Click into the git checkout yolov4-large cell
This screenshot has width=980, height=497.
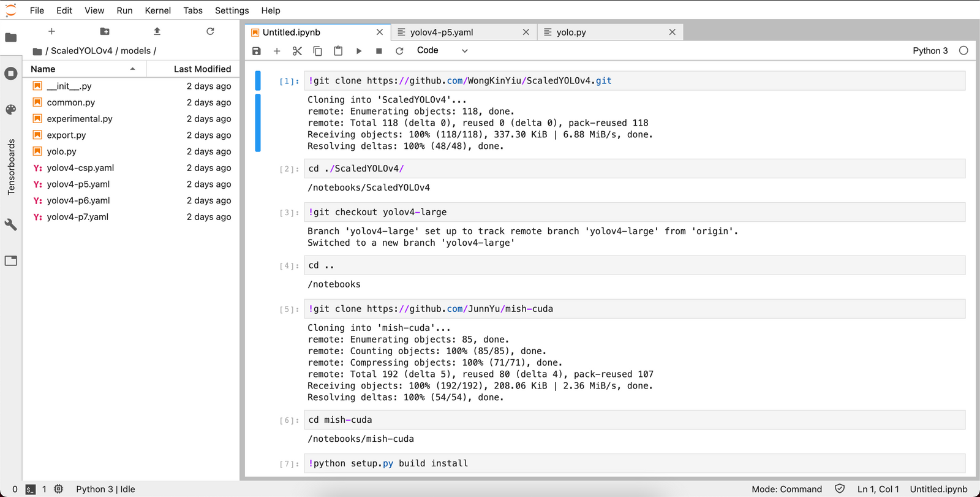(x=635, y=212)
